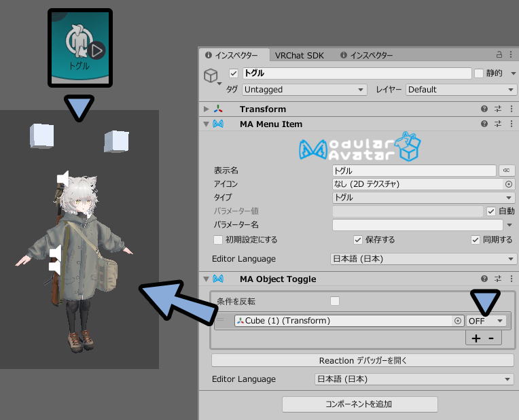
Task: Open アイコン texture object picker
Action: pos(509,183)
